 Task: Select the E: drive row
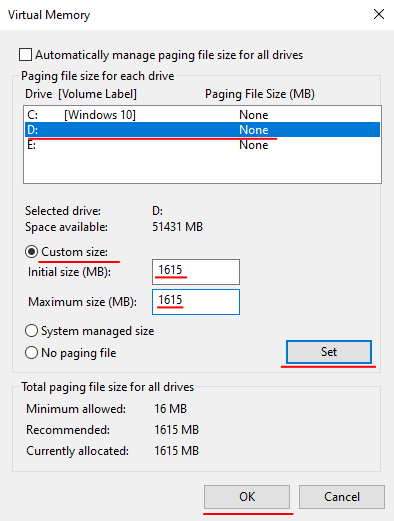coord(202,145)
